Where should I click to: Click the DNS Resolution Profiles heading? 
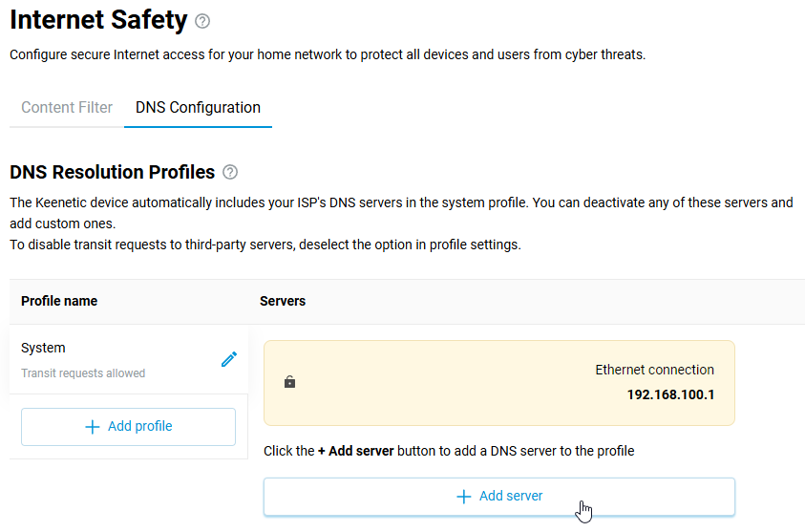pyautogui.click(x=112, y=173)
